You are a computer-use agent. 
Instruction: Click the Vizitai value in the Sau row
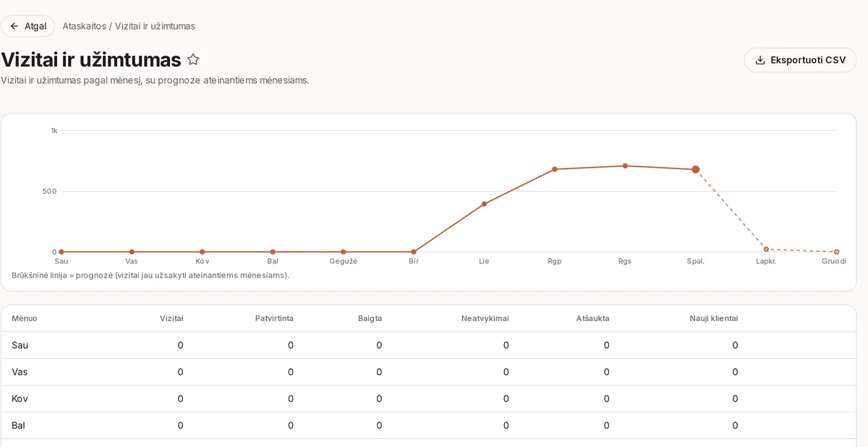click(x=181, y=345)
